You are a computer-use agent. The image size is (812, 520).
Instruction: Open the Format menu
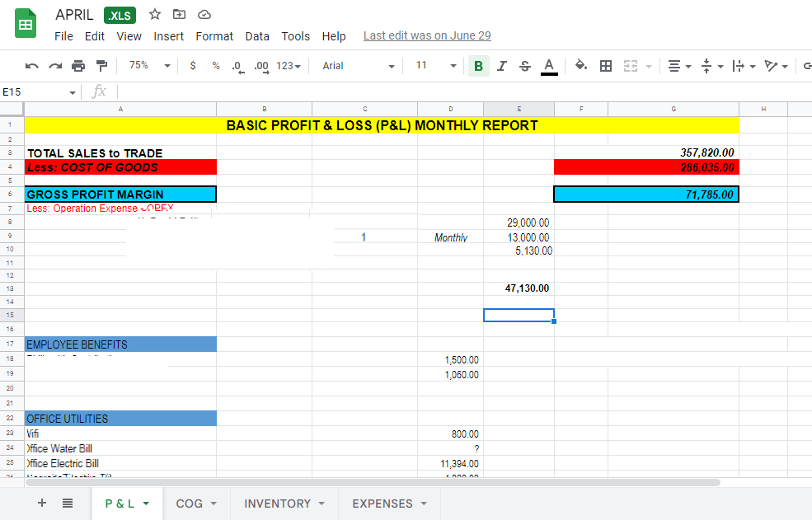point(214,36)
